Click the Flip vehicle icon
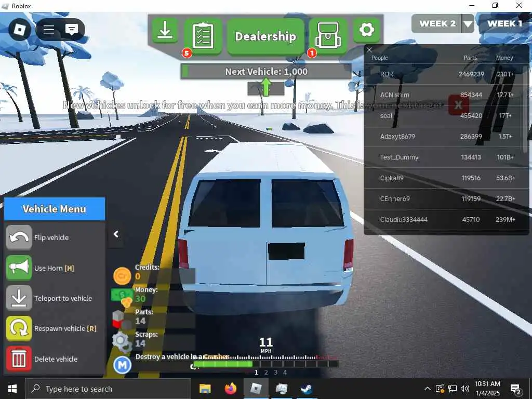The height and width of the screenshot is (399, 532). point(19,237)
